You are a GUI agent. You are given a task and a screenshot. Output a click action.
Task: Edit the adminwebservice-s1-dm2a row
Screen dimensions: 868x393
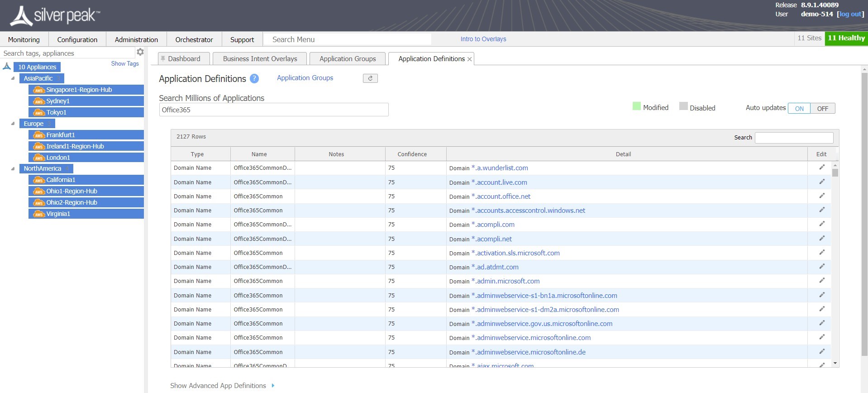[822, 309]
